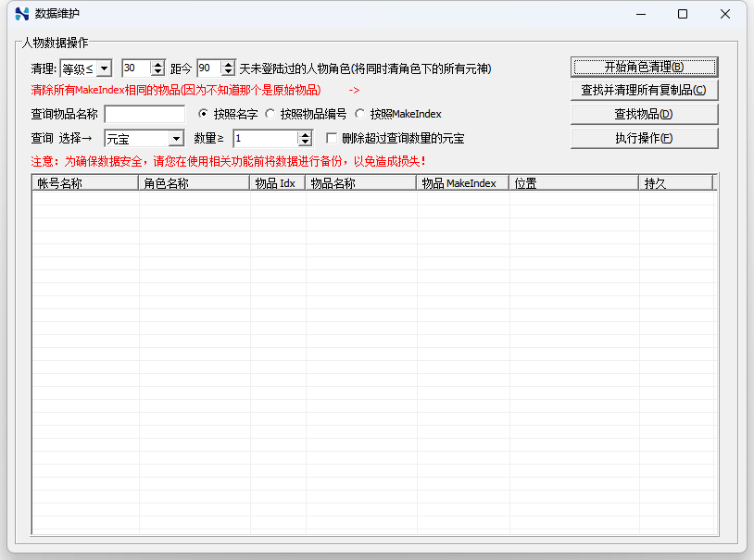The height and width of the screenshot is (560, 754).
Task: Click the app icon in the title bar
Action: tap(22, 14)
